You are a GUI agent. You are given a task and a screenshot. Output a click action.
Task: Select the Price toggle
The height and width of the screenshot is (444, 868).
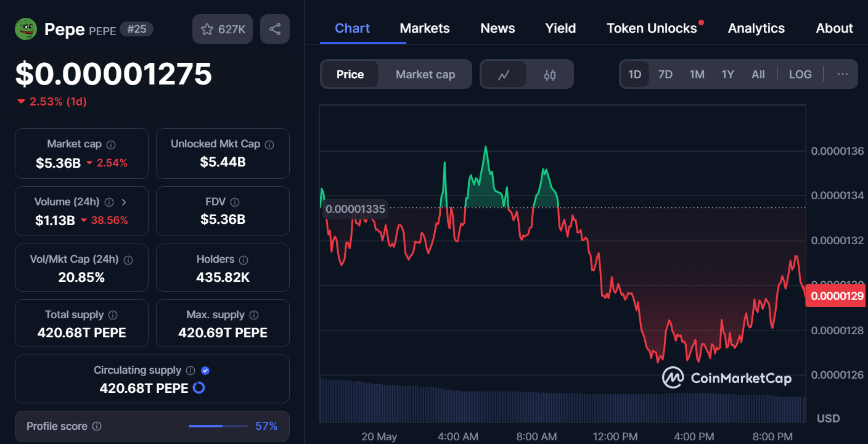(350, 75)
